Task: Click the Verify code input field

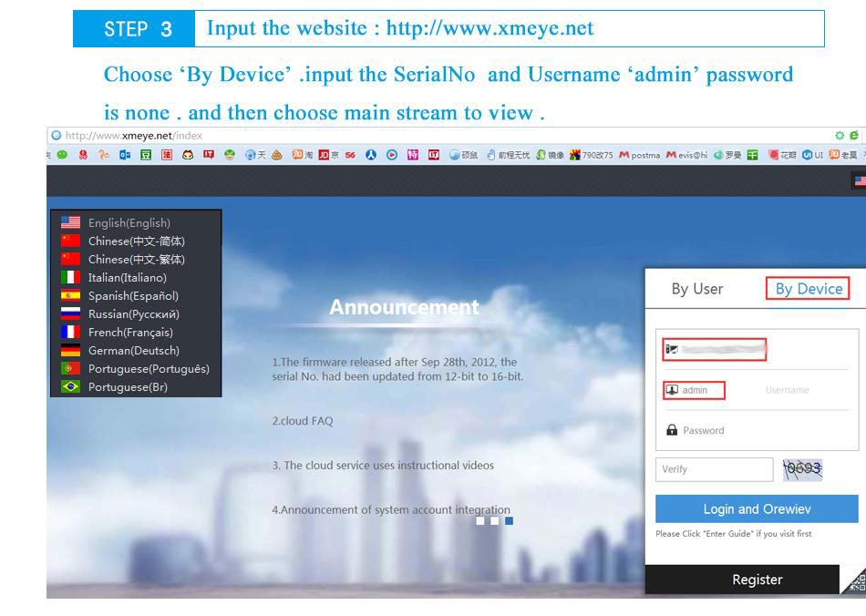Action: pyautogui.click(x=714, y=469)
